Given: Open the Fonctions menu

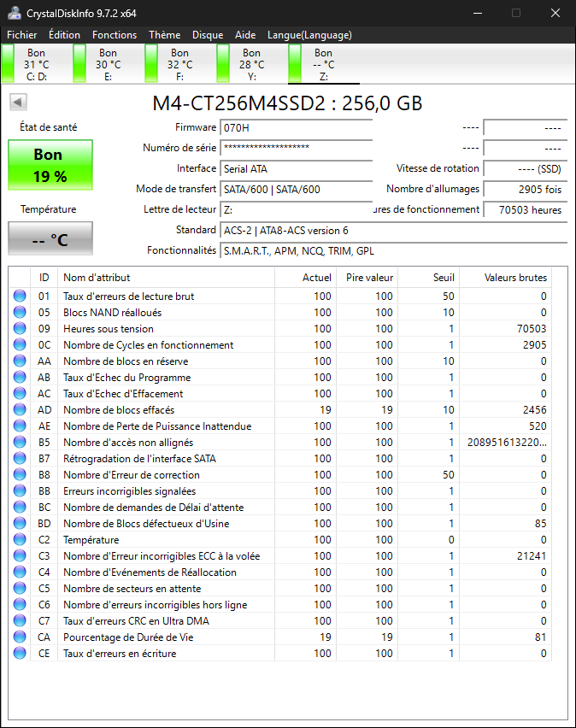Looking at the screenshot, I should 115,35.
